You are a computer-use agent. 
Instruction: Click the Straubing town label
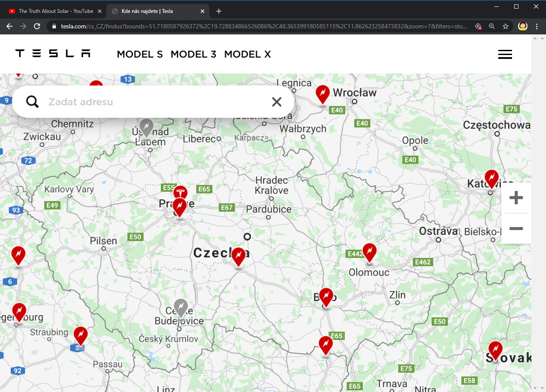tap(49, 332)
